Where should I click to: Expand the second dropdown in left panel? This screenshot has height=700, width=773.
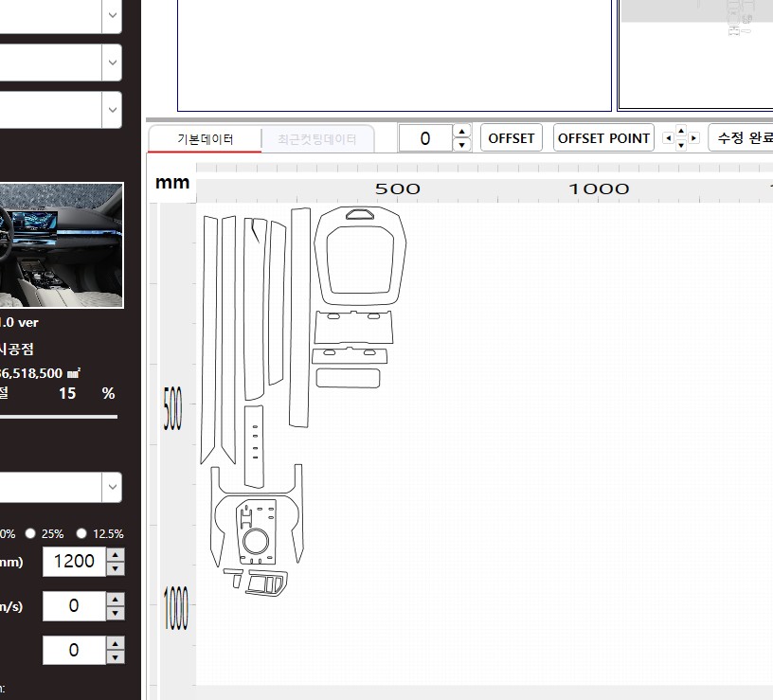point(113,63)
